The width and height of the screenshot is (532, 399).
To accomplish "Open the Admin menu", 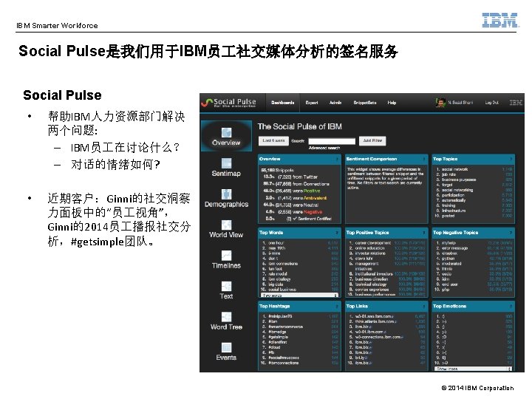I will pos(335,103).
